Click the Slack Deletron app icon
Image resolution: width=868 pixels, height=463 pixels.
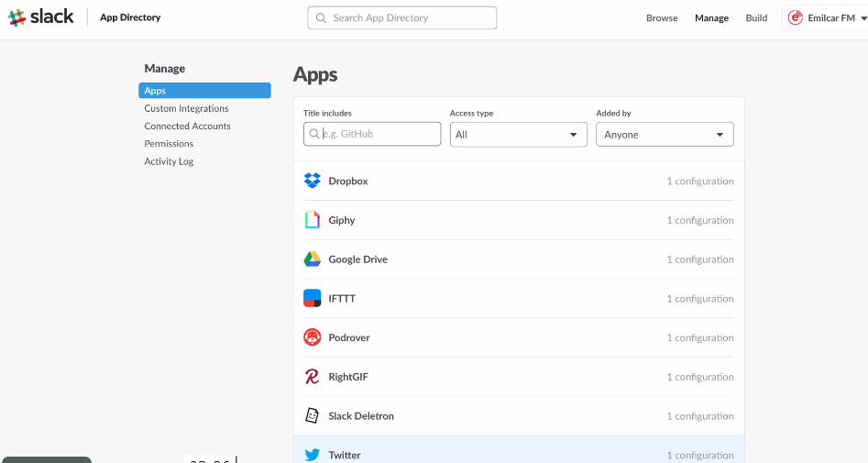coord(312,416)
